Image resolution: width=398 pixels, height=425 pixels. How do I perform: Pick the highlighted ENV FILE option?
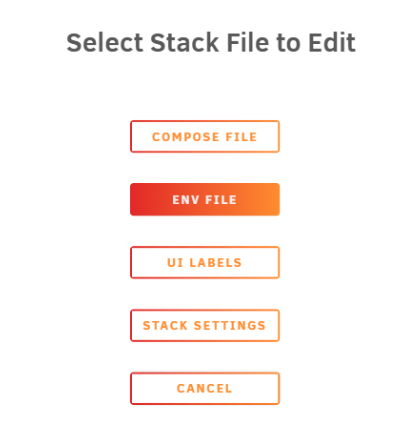tap(205, 199)
